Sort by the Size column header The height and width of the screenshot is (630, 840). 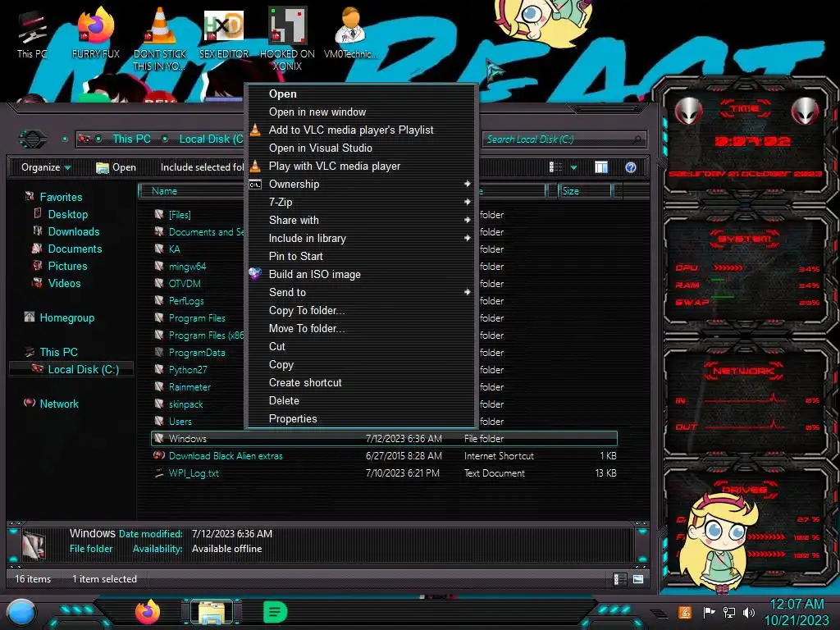584,190
